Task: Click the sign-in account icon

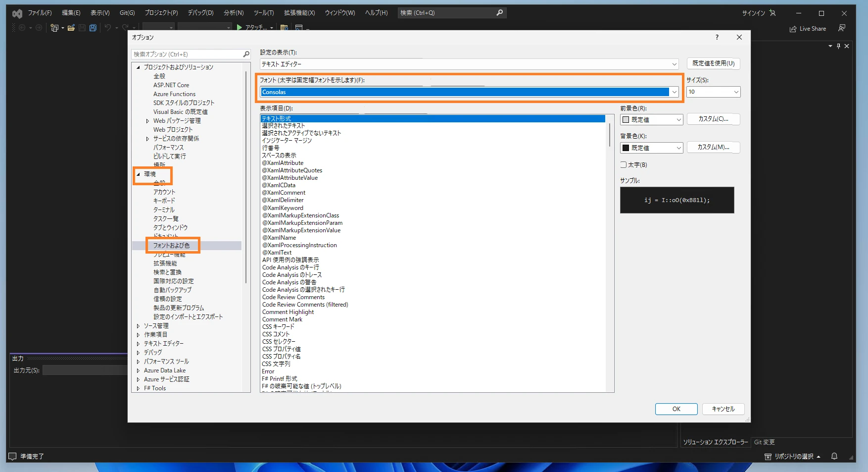Action: pyautogui.click(x=772, y=13)
